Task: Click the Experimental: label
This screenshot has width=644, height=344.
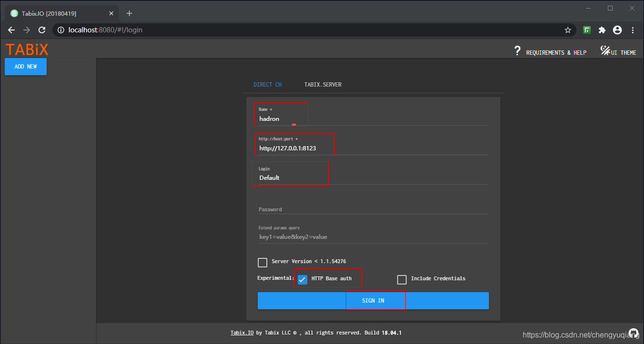Action: 276,278
